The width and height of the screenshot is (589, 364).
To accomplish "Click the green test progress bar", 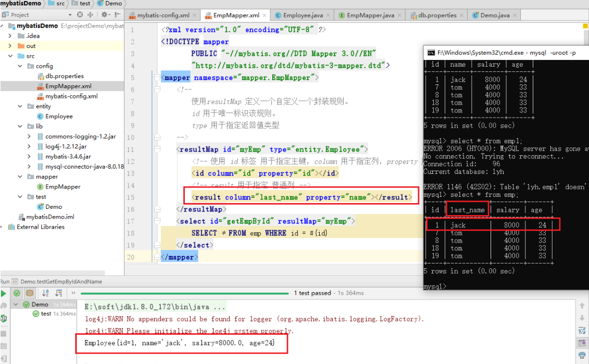I will [184, 293].
